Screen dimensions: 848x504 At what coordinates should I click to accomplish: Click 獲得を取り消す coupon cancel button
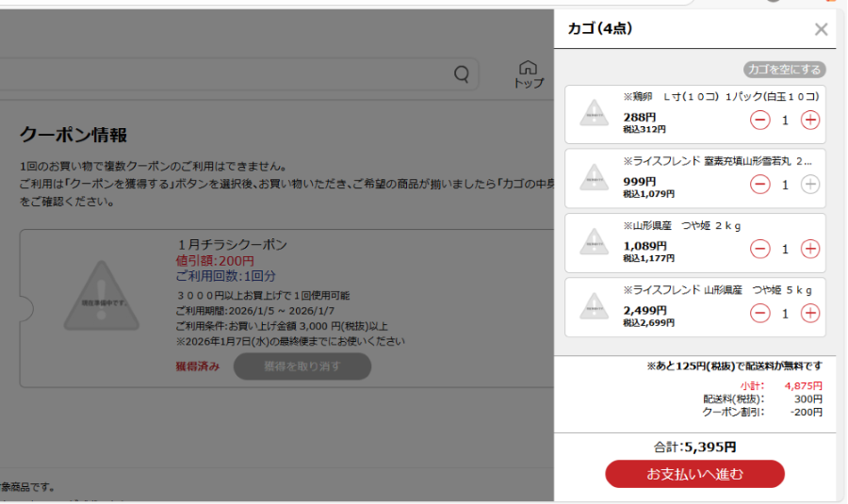click(x=302, y=366)
